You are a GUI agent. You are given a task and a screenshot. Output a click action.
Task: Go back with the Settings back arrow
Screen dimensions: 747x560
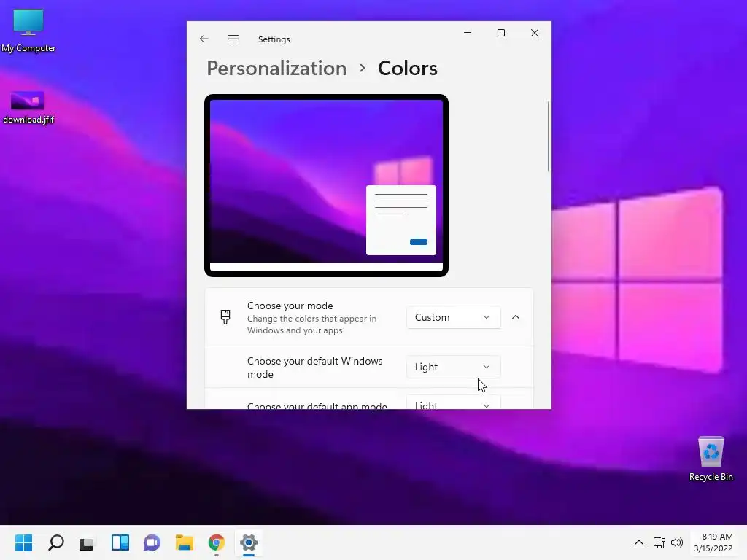pyautogui.click(x=204, y=39)
